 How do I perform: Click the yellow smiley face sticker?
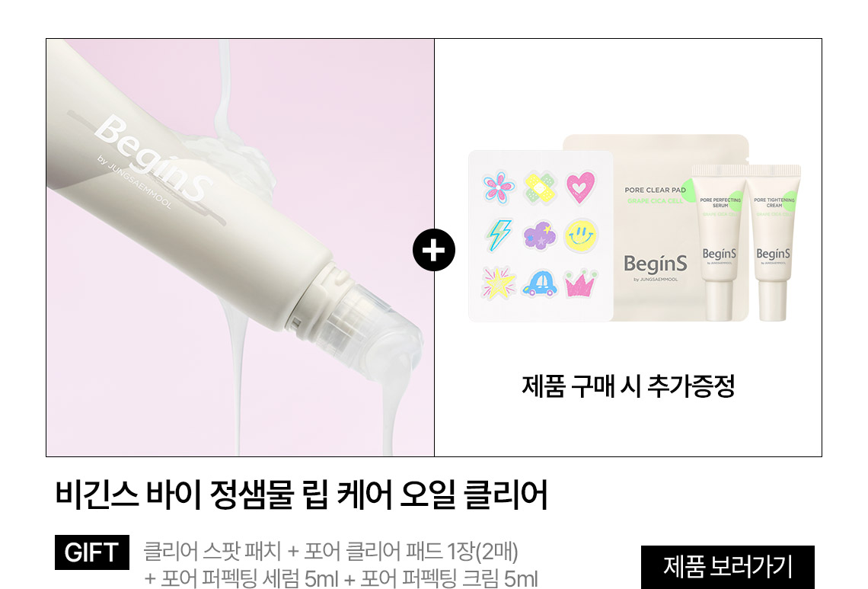581,235
